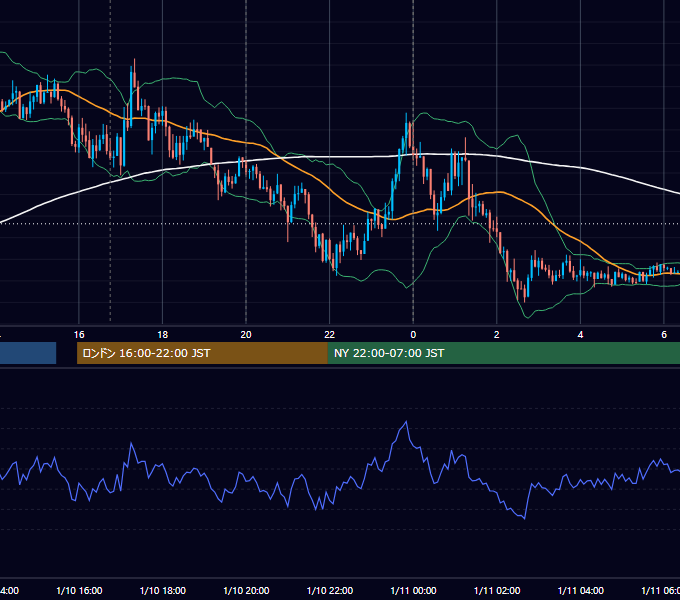This screenshot has height=600, width=680.
Task: Click the 1/10 16:00 date label
Action: [79, 591]
